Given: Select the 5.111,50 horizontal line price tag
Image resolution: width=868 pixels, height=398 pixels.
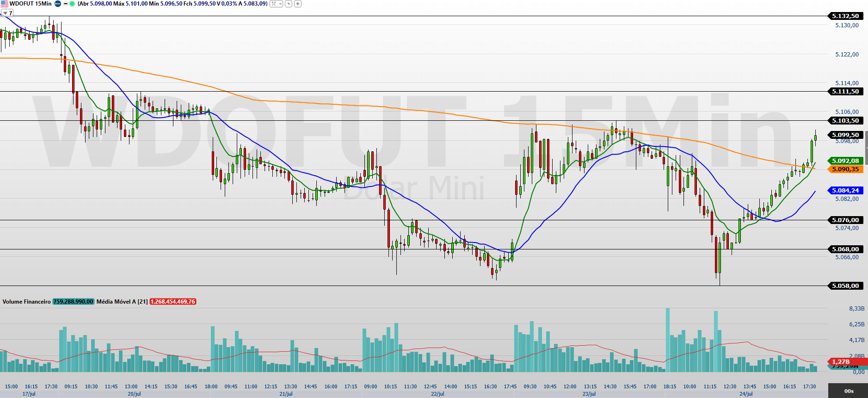Looking at the screenshot, I should [845, 91].
